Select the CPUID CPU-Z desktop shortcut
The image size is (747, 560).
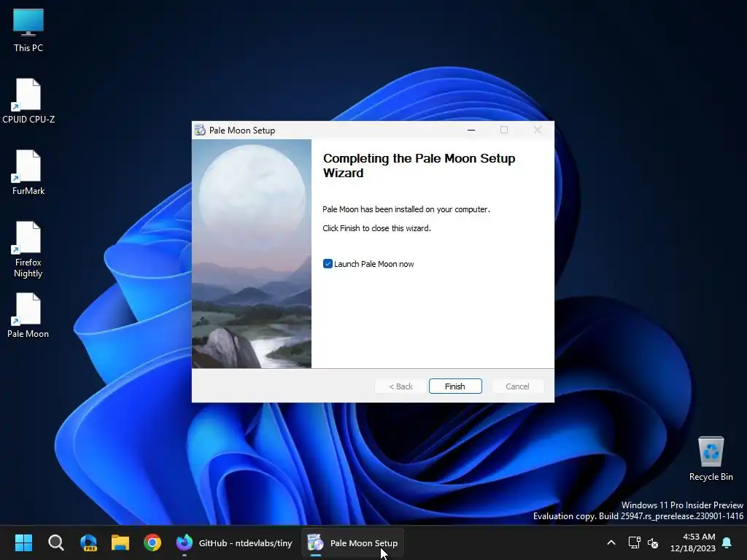coord(28,101)
